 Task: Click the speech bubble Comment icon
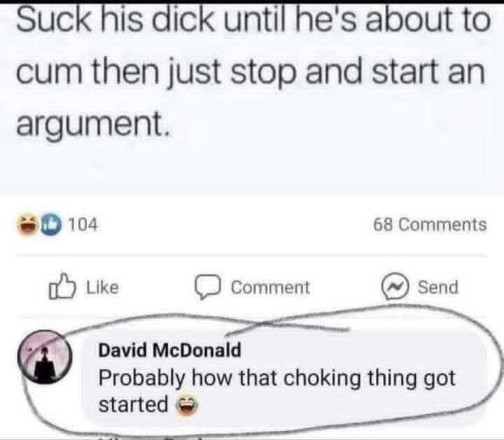coord(208,287)
